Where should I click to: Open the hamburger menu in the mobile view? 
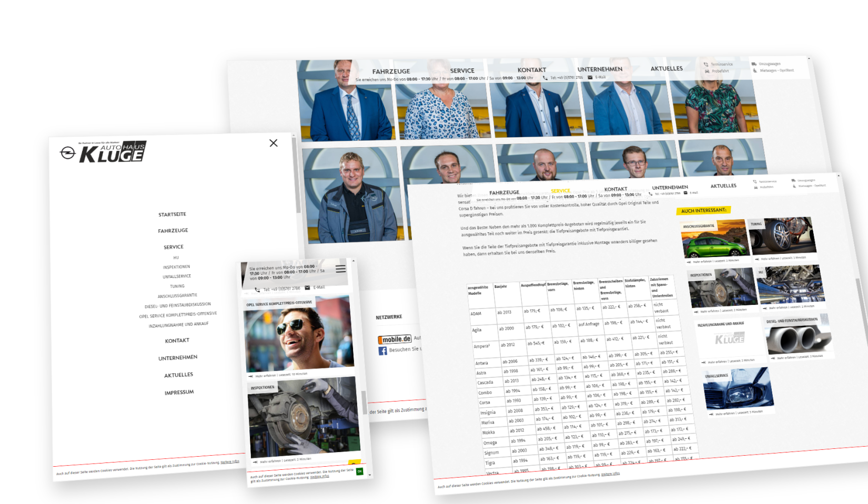(341, 269)
